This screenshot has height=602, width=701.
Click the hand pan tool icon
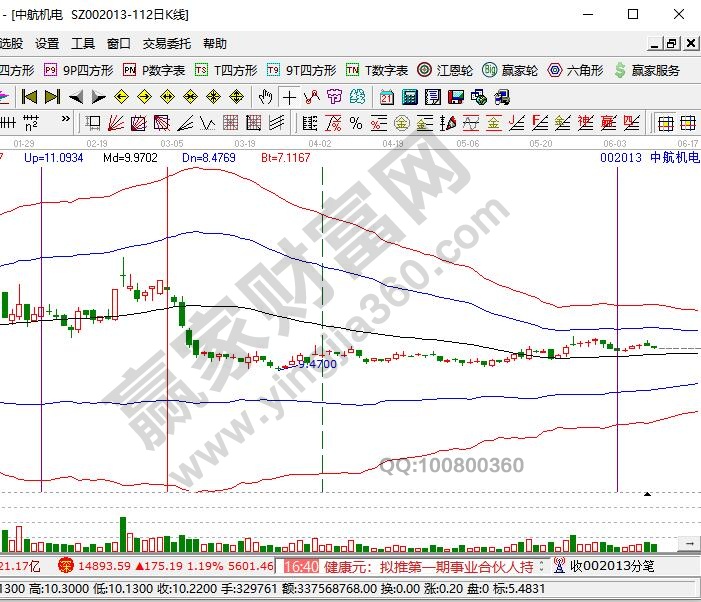pyautogui.click(x=265, y=97)
